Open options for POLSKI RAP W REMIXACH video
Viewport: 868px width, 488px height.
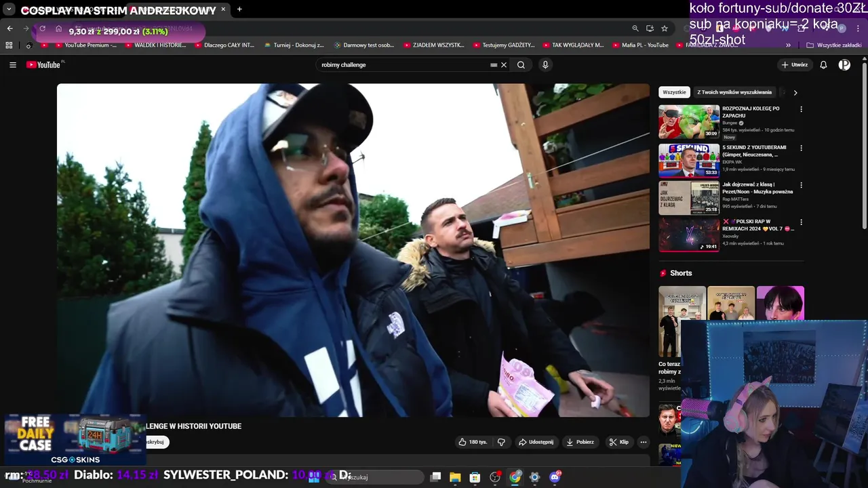point(801,222)
